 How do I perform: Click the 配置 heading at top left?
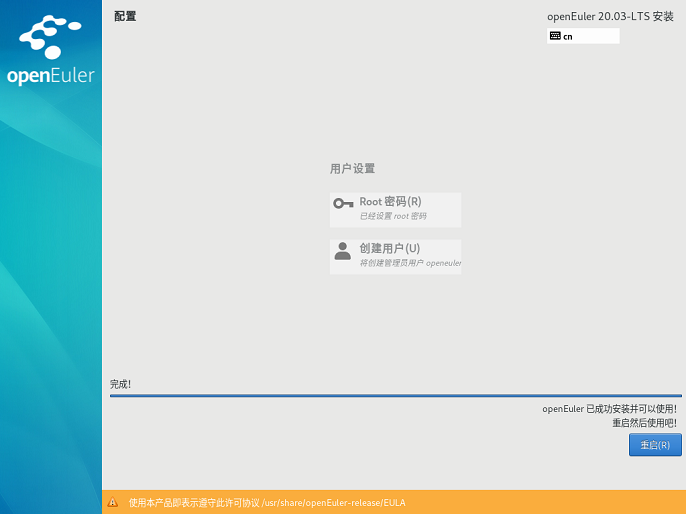point(125,16)
